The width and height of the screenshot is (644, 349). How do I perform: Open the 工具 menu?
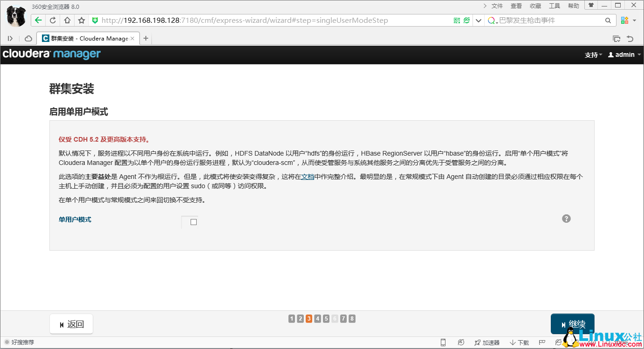[555, 6]
